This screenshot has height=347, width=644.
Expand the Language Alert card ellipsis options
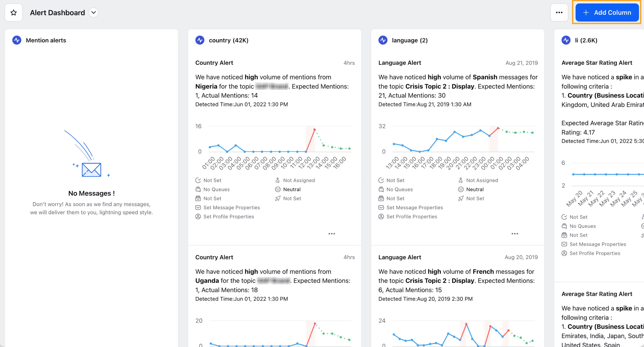(x=515, y=233)
